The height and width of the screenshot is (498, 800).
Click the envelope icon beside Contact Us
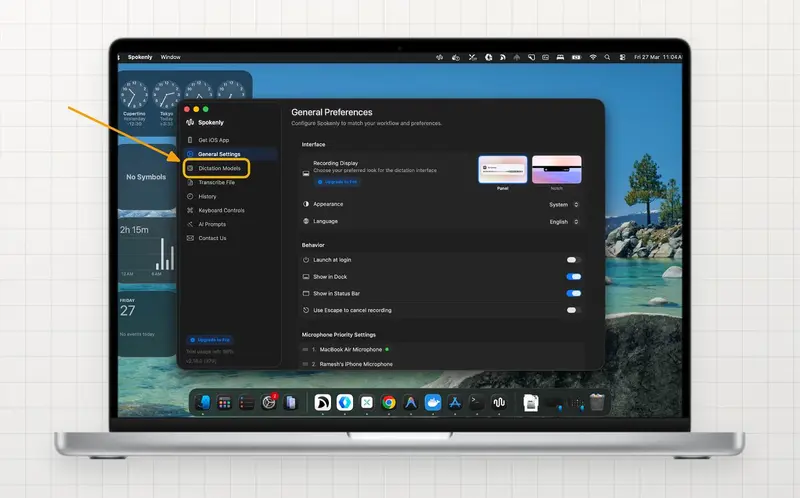pyautogui.click(x=190, y=238)
